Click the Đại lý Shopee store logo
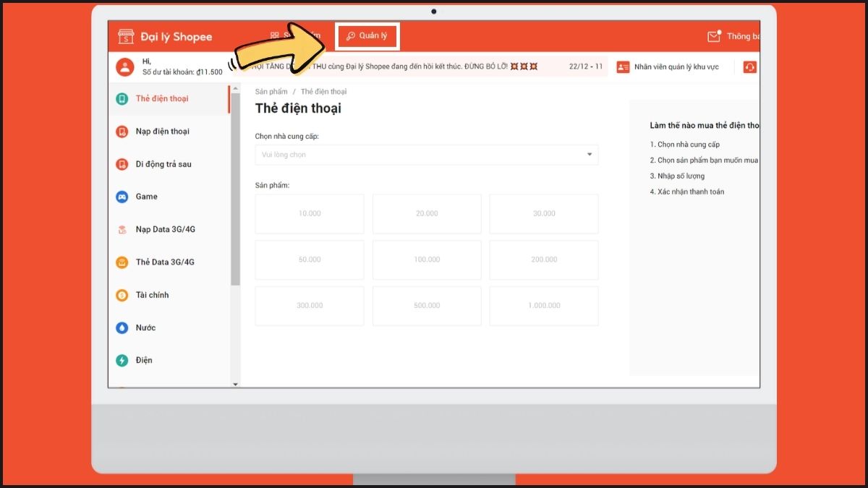 [126, 37]
